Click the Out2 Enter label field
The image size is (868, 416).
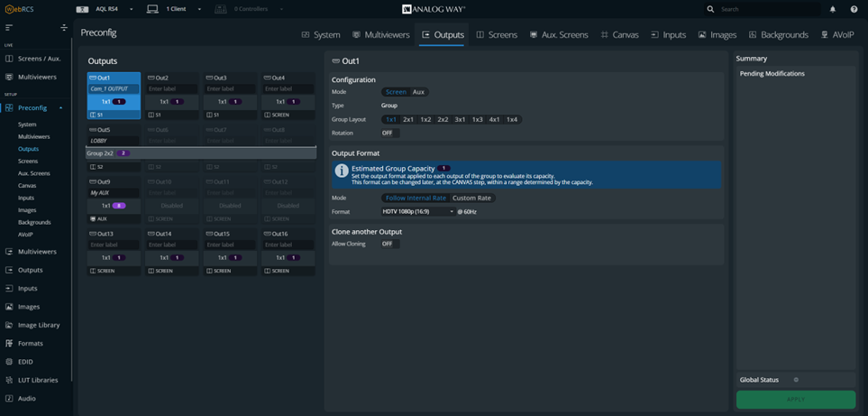click(x=172, y=89)
